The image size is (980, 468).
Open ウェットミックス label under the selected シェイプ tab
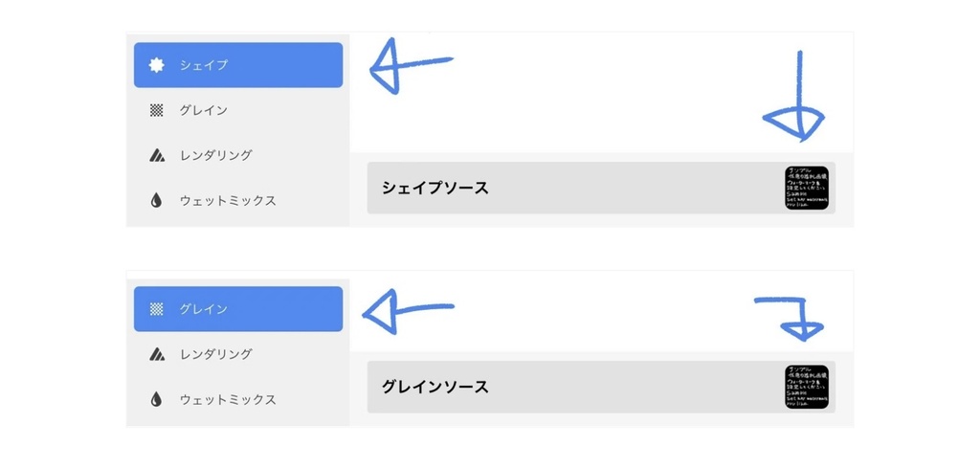pos(228,201)
